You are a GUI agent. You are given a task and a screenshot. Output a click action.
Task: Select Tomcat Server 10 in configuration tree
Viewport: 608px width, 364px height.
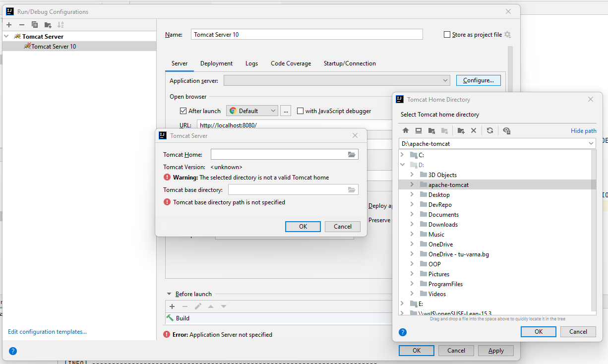point(54,46)
